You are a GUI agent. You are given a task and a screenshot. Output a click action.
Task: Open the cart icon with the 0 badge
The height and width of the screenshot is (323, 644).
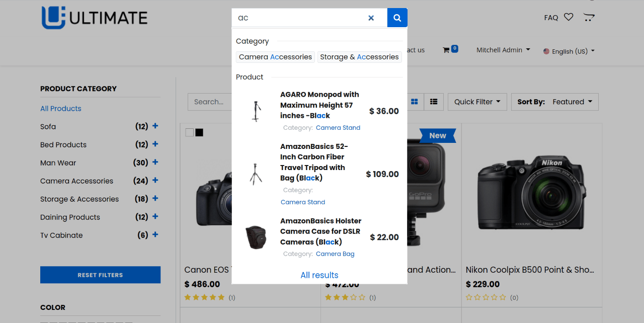point(450,49)
